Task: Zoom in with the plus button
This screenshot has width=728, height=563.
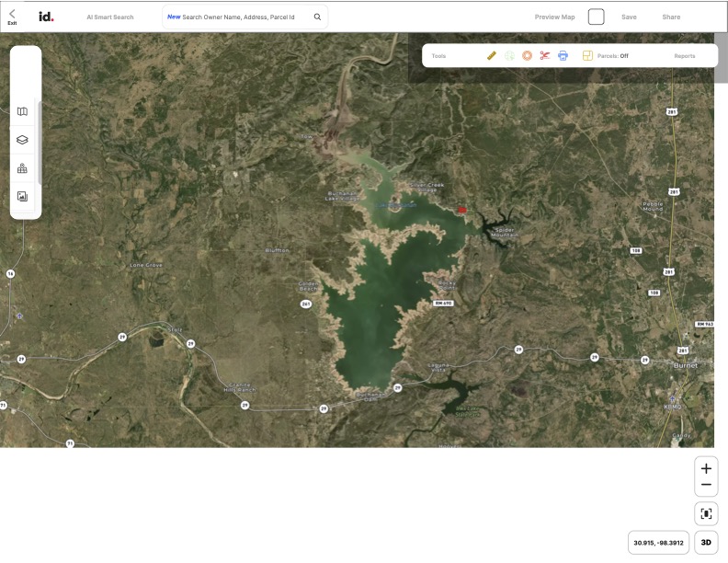Action: (x=706, y=468)
